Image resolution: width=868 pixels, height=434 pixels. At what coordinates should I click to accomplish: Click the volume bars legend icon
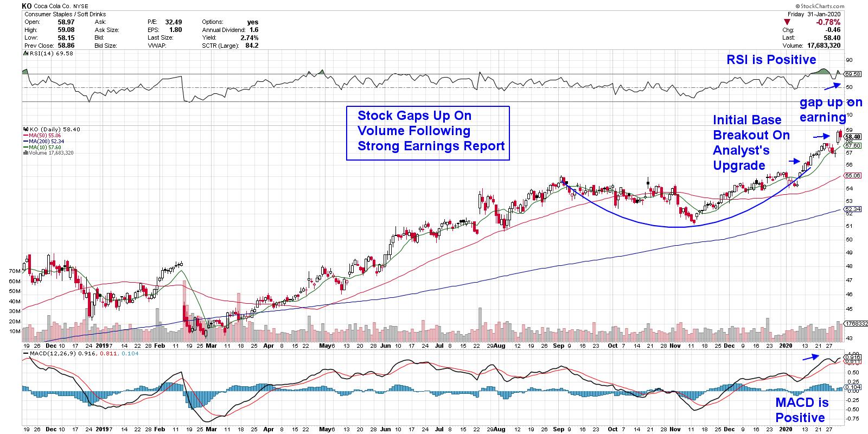coord(24,153)
